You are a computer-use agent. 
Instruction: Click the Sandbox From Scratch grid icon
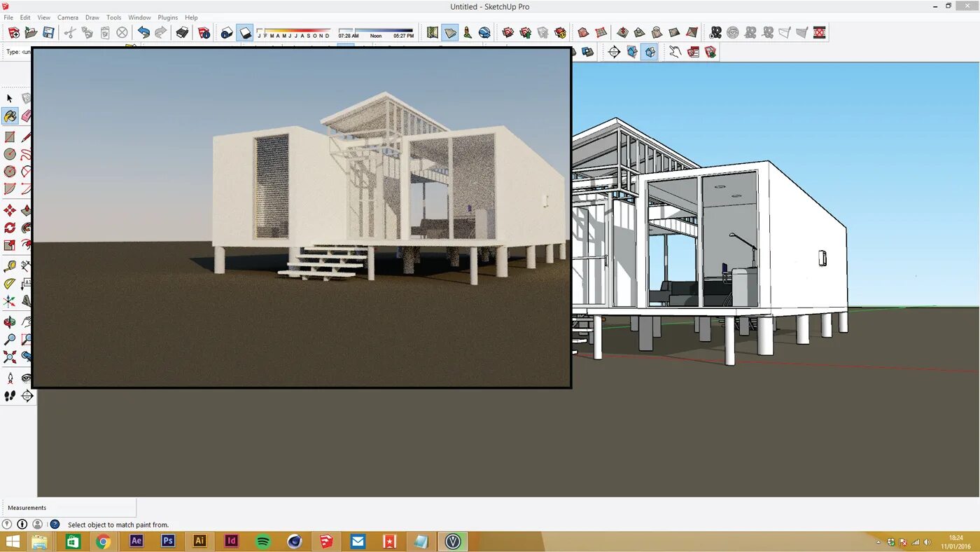pos(601,32)
